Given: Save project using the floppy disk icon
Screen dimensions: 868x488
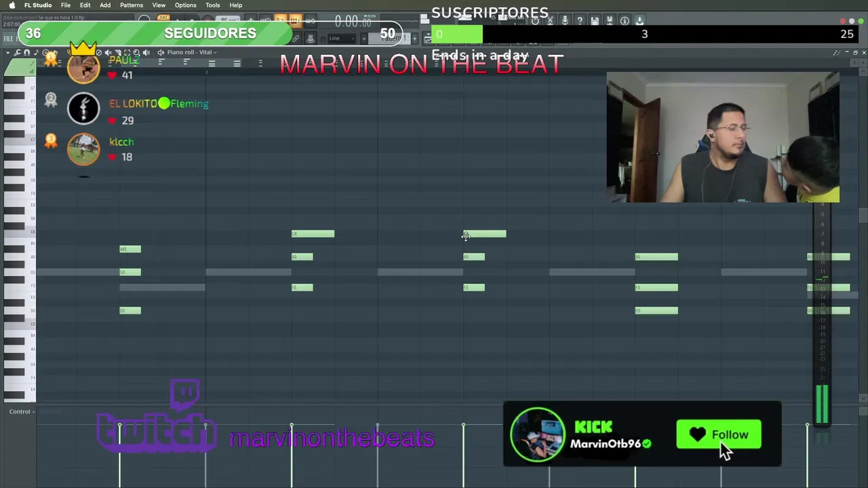Looking at the screenshot, I should point(595,21).
